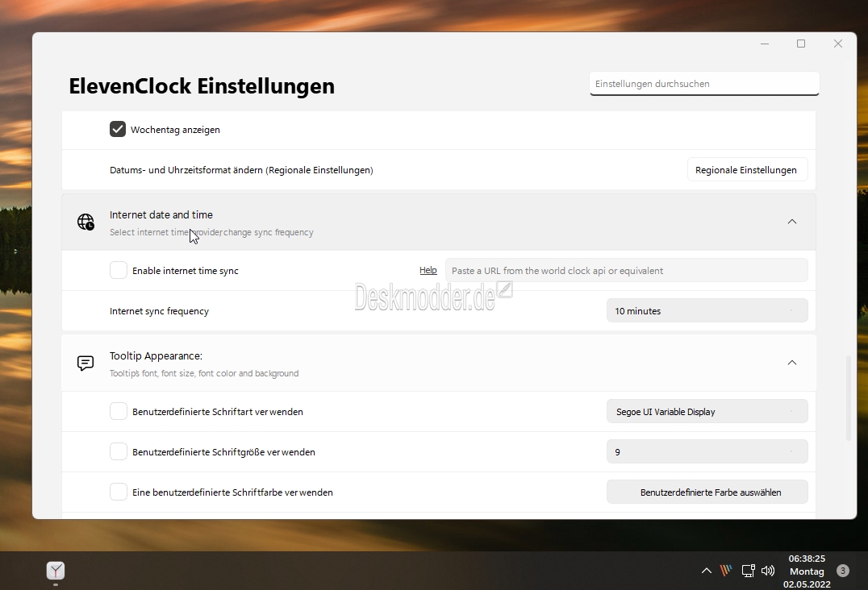Open the font size 9 dropdown
868x590 pixels.
707,451
